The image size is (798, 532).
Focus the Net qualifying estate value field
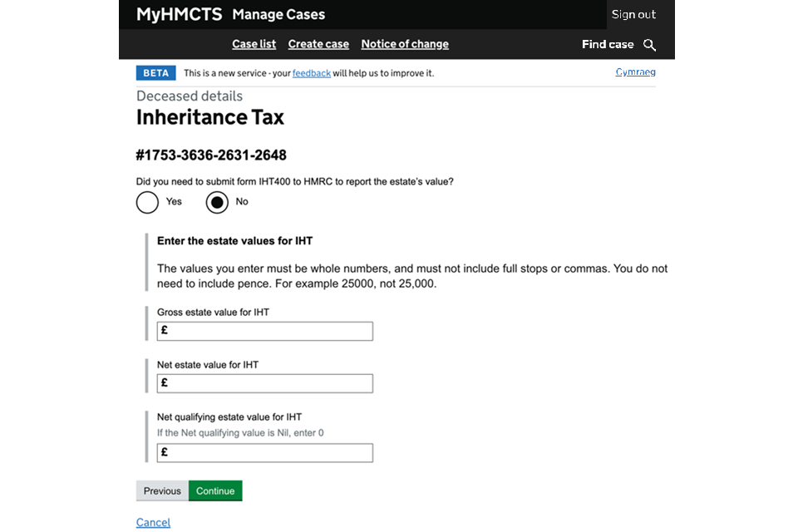point(264,453)
